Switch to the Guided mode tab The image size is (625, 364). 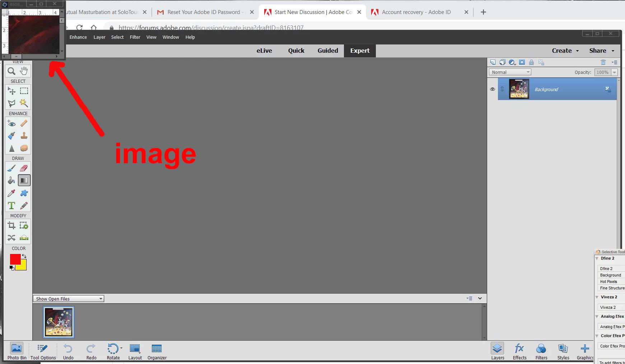pyautogui.click(x=328, y=51)
